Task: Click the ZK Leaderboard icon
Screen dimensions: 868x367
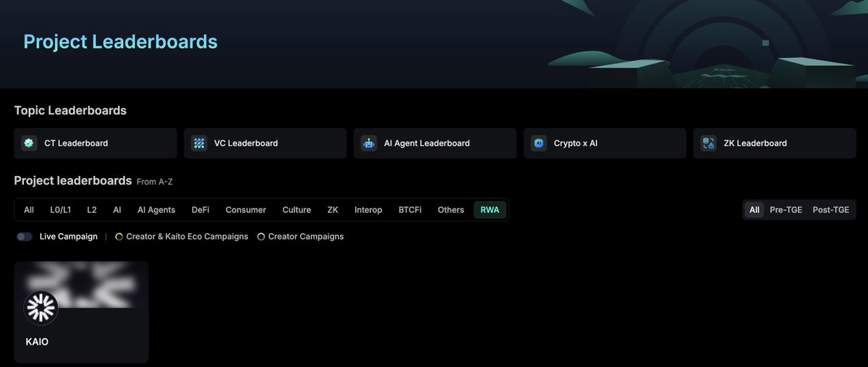Action: pos(709,143)
